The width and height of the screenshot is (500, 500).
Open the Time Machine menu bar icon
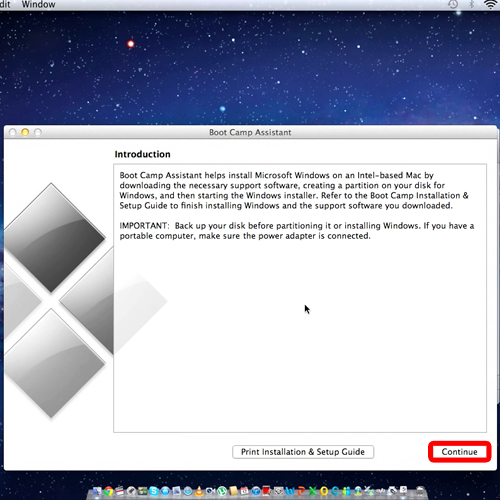click(453, 4)
